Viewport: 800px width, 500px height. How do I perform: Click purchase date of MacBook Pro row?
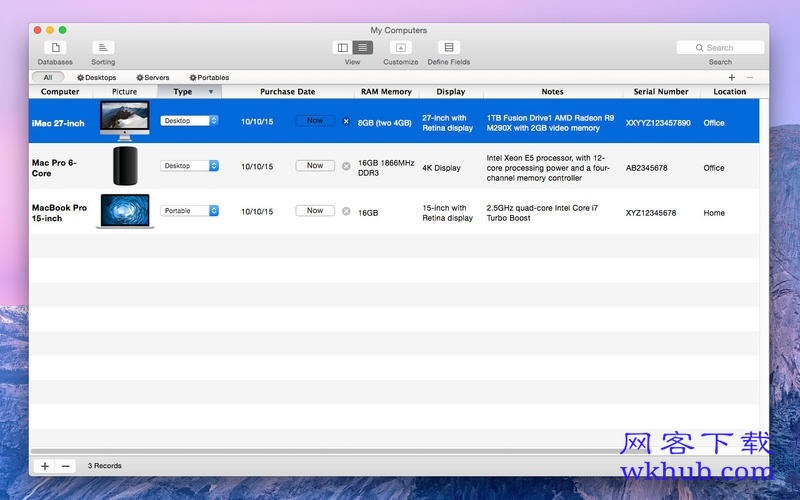point(257,211)
